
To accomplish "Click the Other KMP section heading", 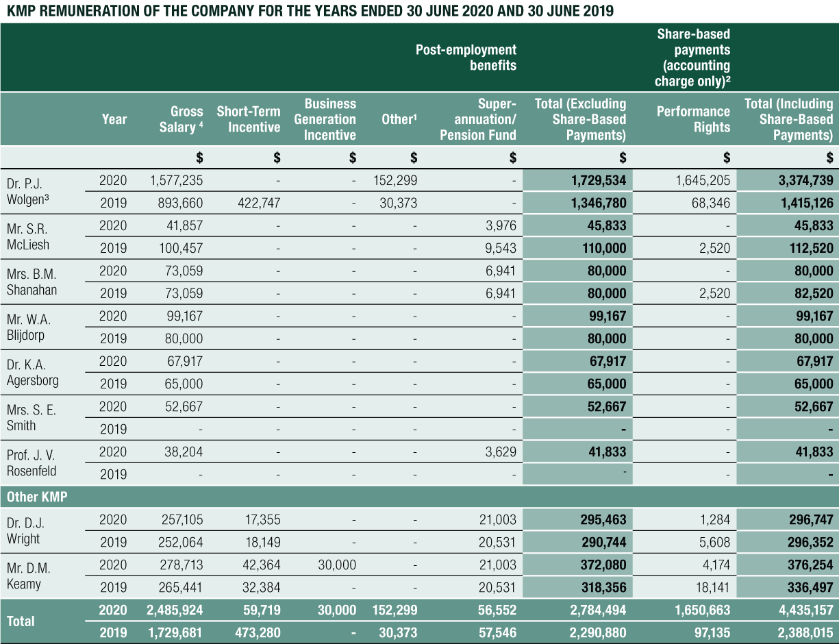I will 37,497.
